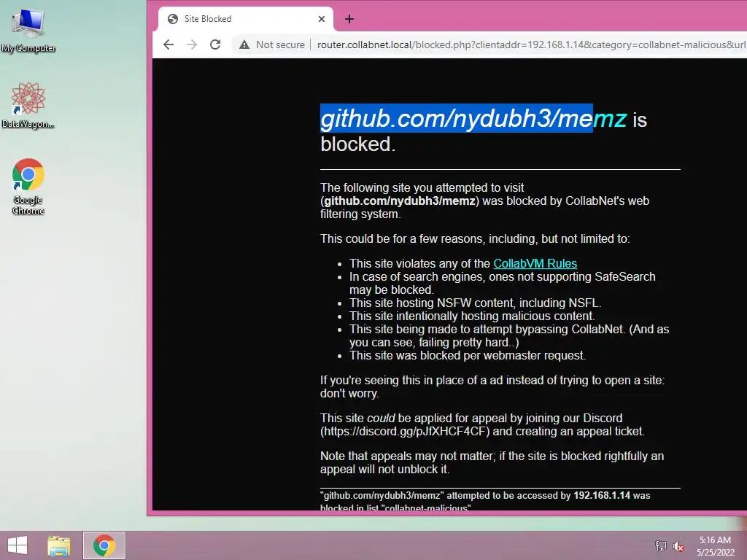Click the 'blocked per webmaster request' bullet
The image size is (747, 560).
point(468,355)
